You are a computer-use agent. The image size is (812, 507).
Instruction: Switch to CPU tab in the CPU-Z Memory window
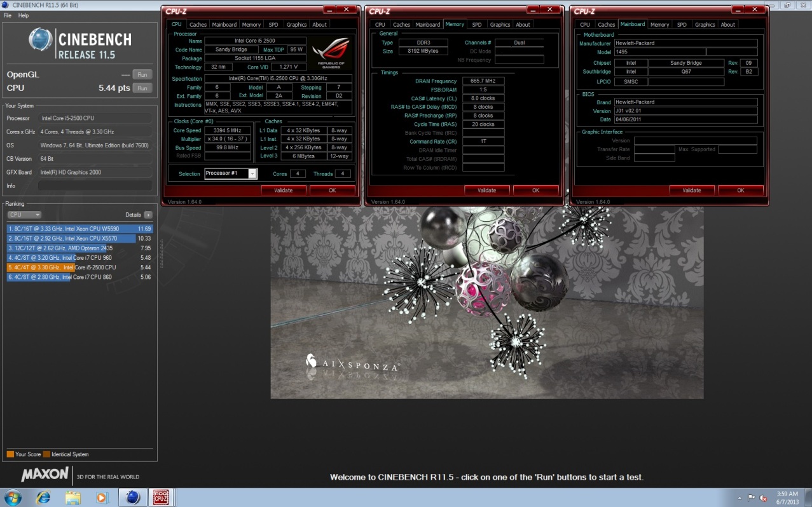coord(380,25)
